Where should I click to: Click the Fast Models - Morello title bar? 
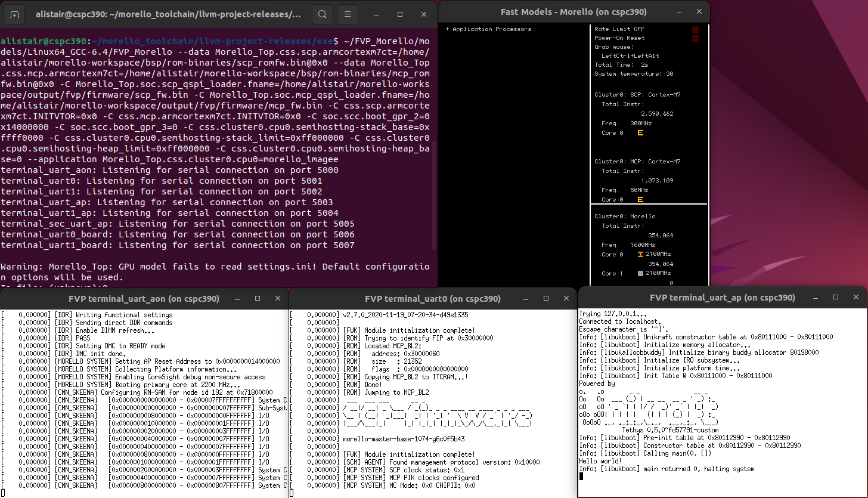point(573,11)
